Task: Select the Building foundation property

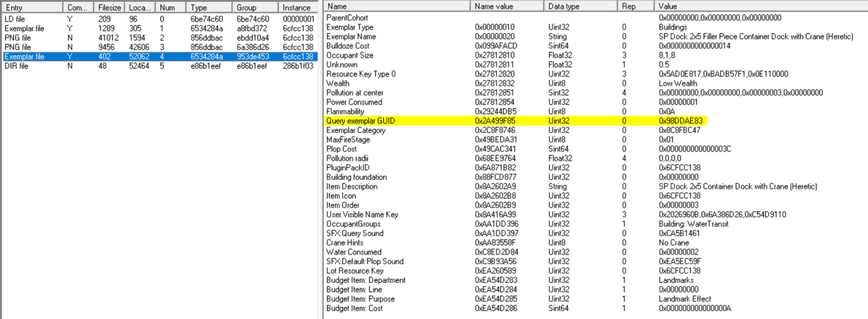Action: [595, 177]
